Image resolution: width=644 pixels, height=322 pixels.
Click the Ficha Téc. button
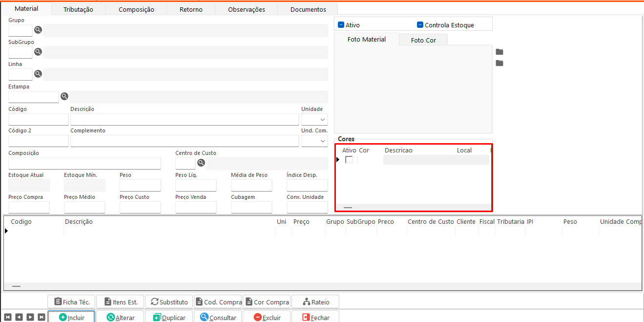click(x=71, y=302)
